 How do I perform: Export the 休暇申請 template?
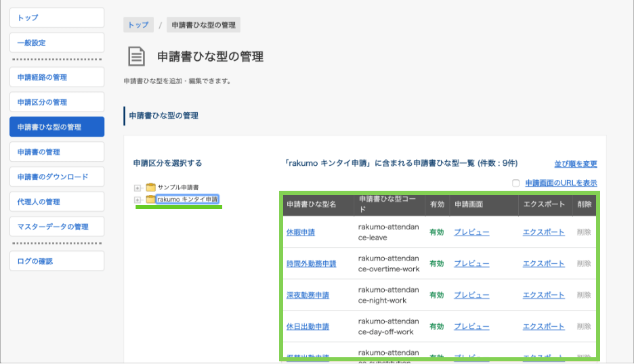pos(543,232)
